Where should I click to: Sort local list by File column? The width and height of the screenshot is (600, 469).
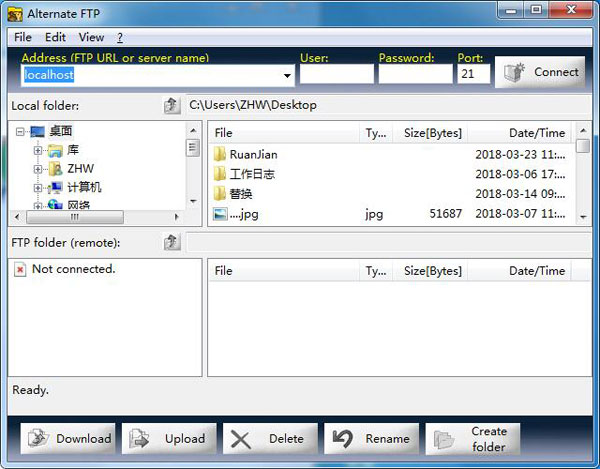(284, 133)
